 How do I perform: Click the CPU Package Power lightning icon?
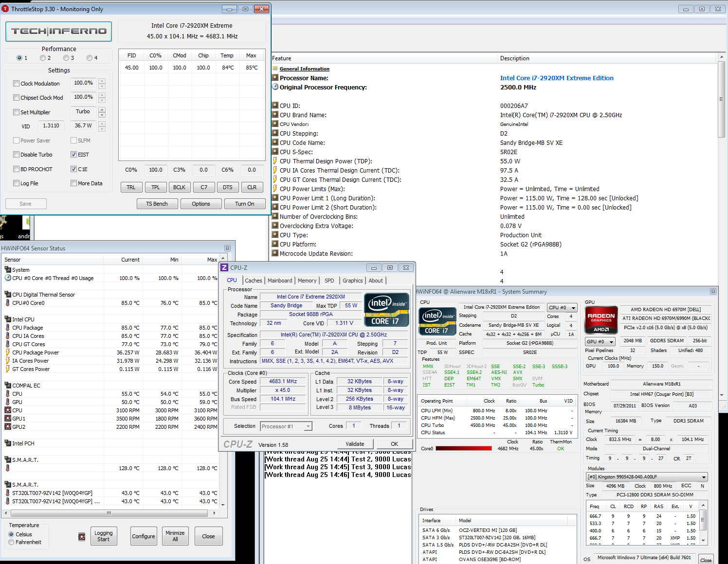(8, 352)
